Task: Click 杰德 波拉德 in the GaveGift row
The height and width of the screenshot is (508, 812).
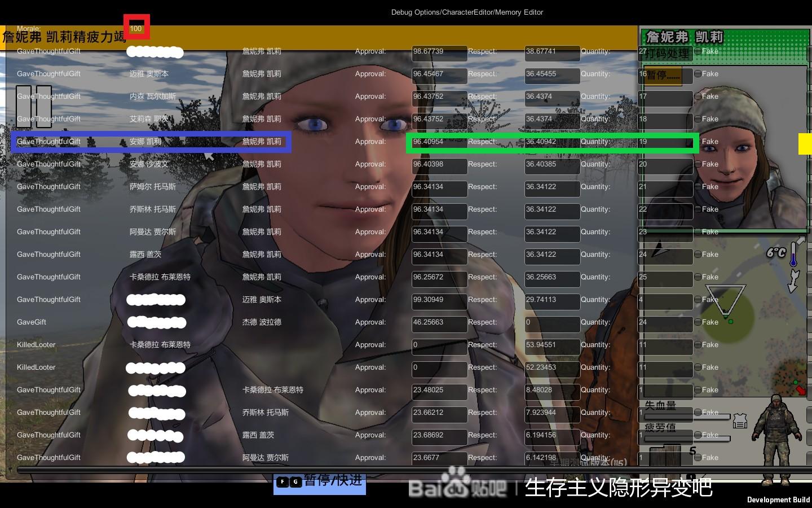Action: pyautogui.click(x=262, y=322)
